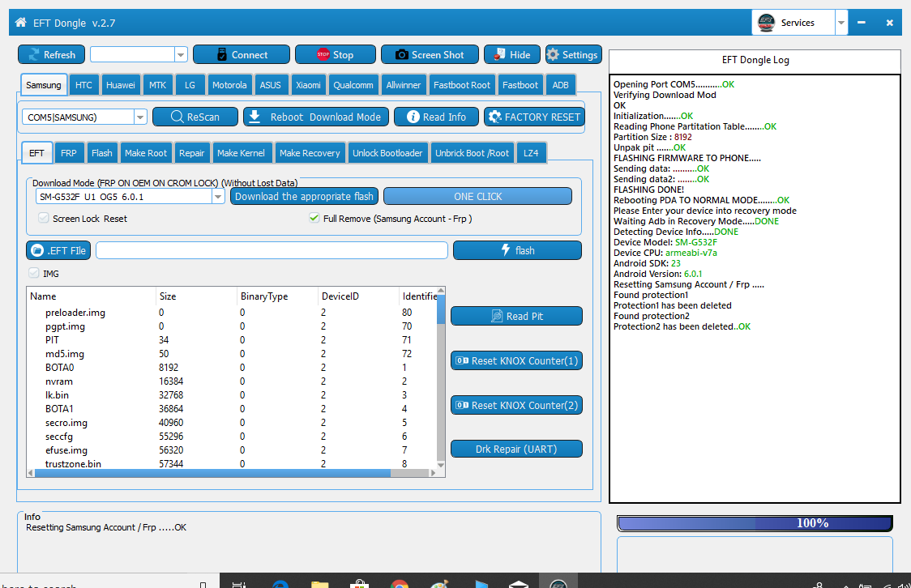The width and height of the screenshot is (911, 588).
Task: Open the Make Recovery sub-tab
Action: click(x=310, y=152)
